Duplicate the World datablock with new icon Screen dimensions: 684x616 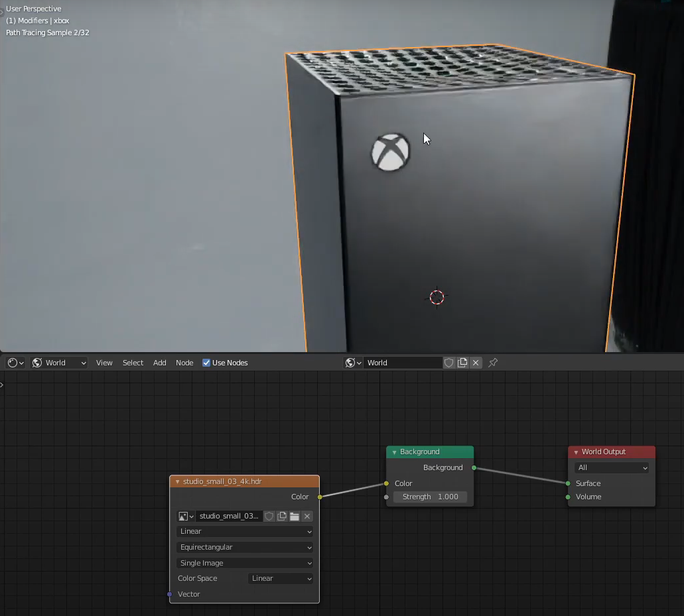click(x=462, y=363)
